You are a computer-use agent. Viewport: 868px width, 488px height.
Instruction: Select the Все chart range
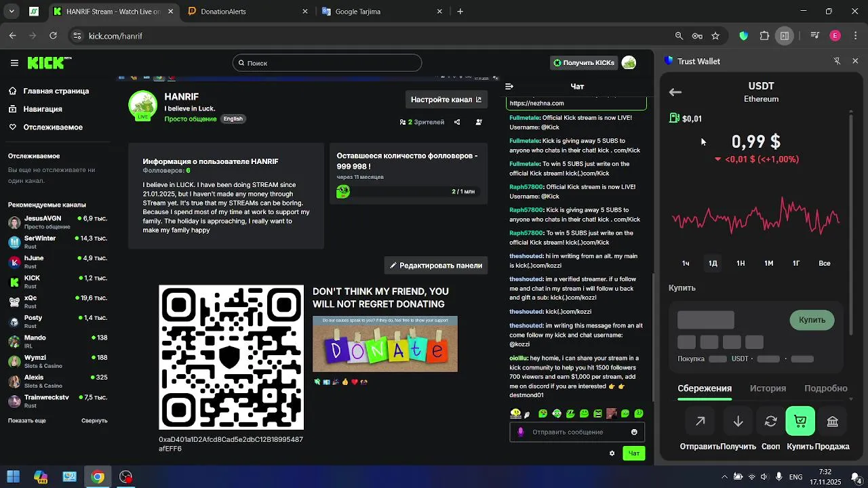[825, 263]
